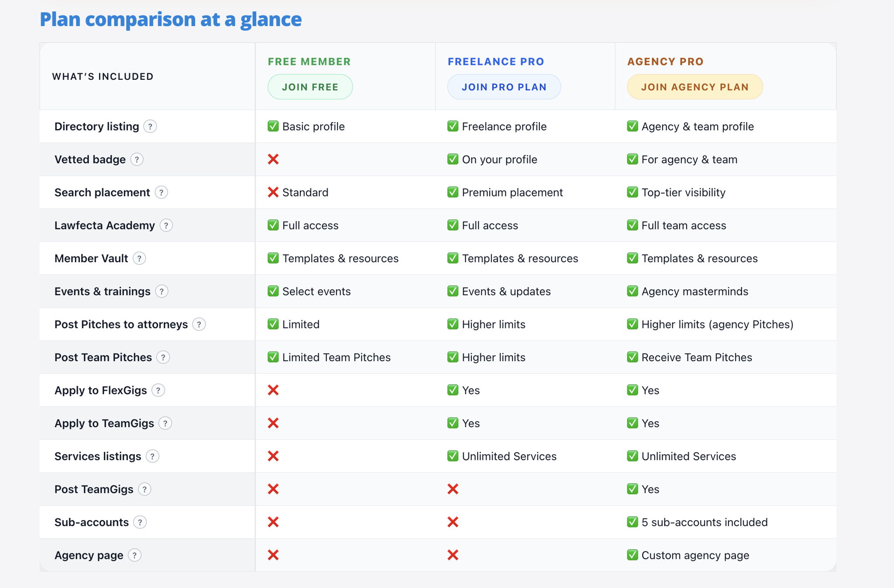
Task: Click the Join Pro Plan button
Action: click(x=504, y=87)
